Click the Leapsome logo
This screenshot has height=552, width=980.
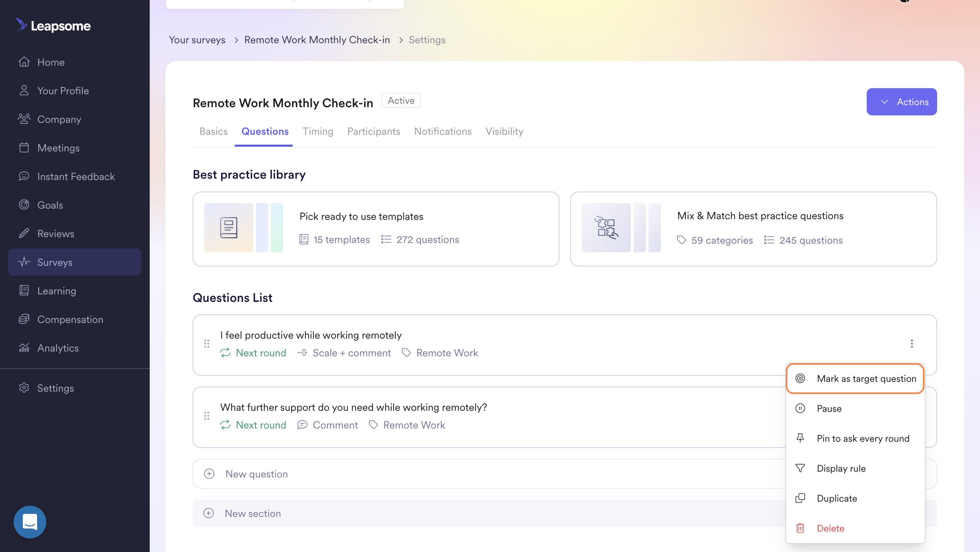pyautogui.click(x=53, y=26)
